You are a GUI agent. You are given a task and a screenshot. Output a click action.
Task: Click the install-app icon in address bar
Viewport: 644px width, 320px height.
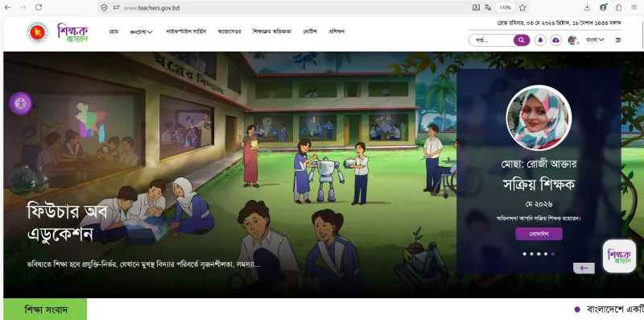pos(476,7)
